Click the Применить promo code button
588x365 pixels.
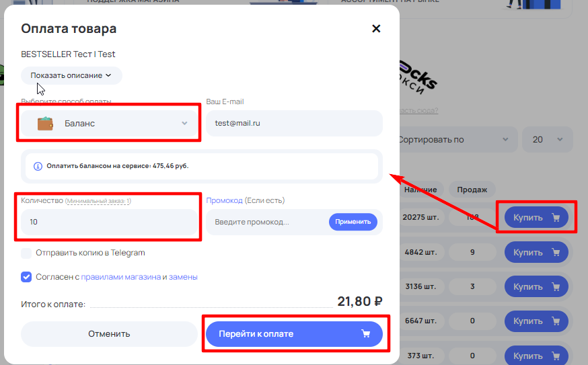353,222
